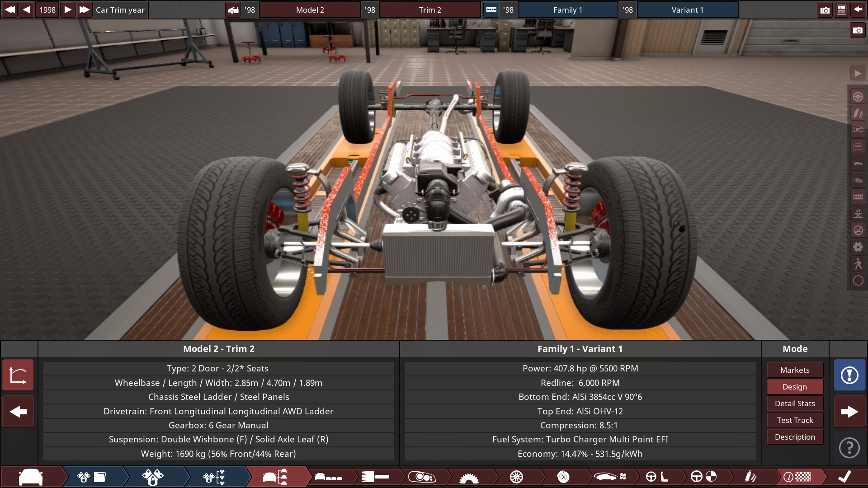This screenshot has width=868, height=488.
Task: Switch mode to Detail Stats
Action: (795, 403)
